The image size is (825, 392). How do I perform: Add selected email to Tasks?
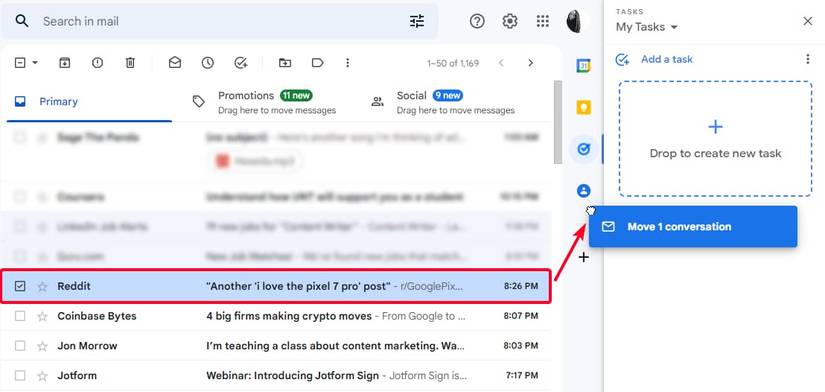coord(240,63)
